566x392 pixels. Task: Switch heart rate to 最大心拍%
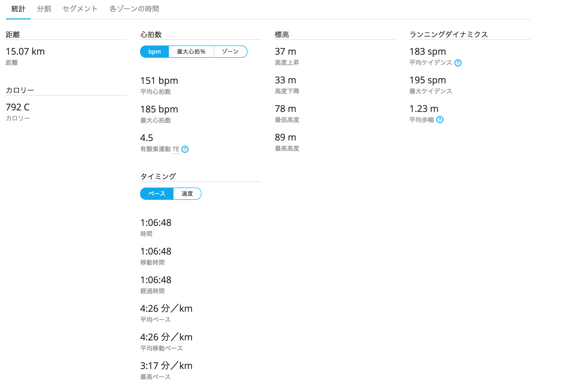click(191, 52)
